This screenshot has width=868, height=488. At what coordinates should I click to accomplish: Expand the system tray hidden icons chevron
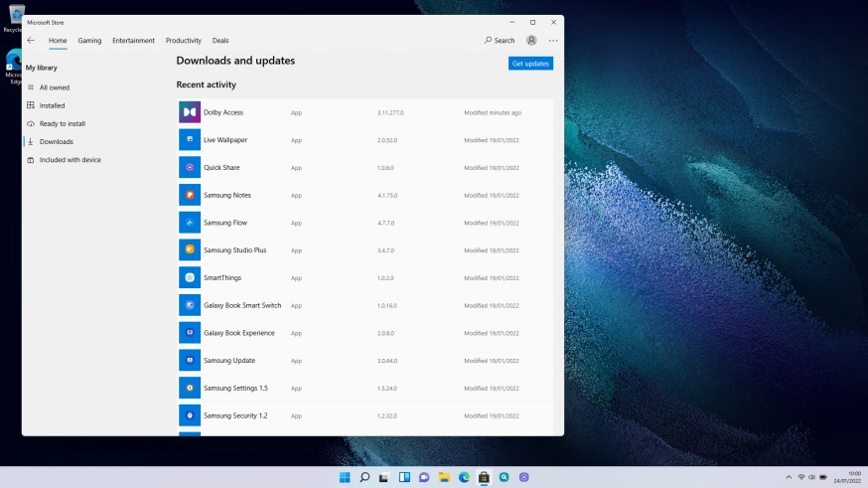(x=789, y=477)
